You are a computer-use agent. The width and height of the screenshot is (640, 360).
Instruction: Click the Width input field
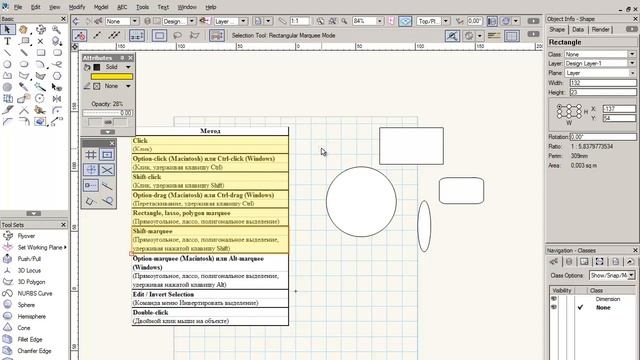[x=603, y=83]
